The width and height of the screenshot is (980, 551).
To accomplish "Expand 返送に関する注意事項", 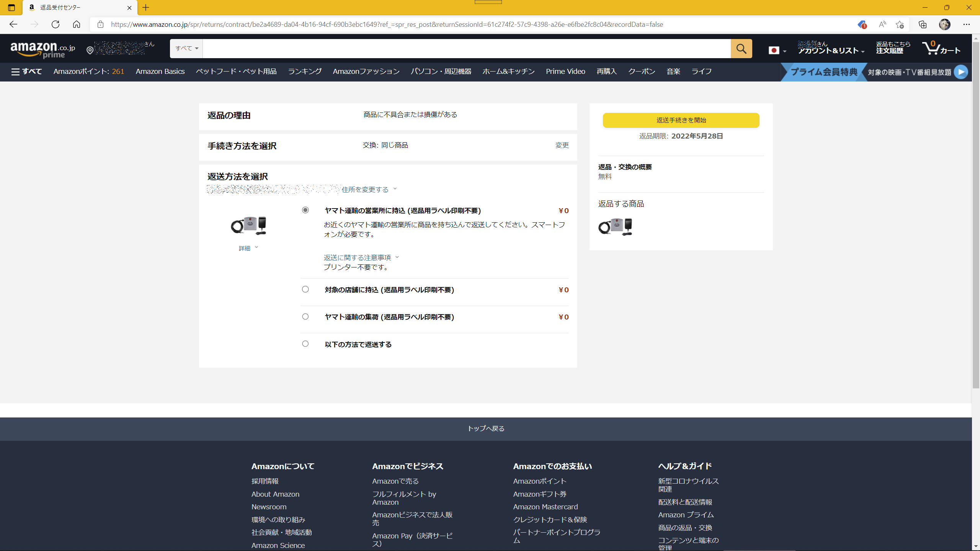I will pyautogui.click(x=361, y=258).
